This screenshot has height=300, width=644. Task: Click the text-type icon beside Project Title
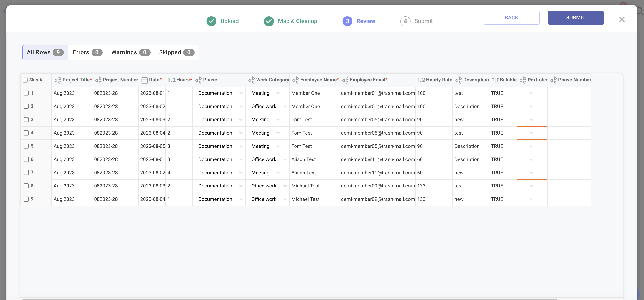pos(58,80)
